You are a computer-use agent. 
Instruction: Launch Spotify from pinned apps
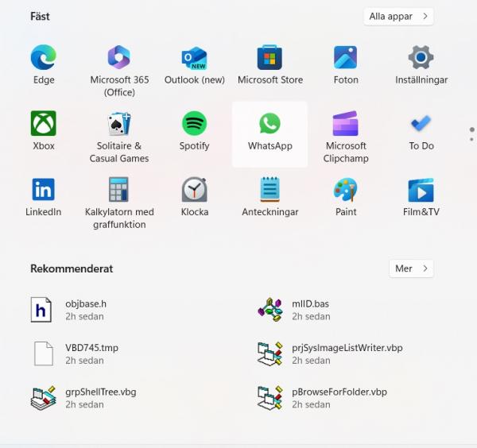pos(195,123)
